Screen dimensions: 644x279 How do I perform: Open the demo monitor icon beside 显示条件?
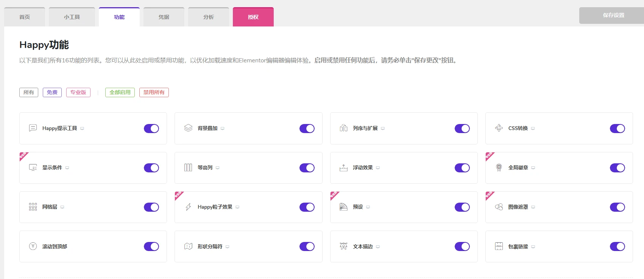(x=67, y=168)
